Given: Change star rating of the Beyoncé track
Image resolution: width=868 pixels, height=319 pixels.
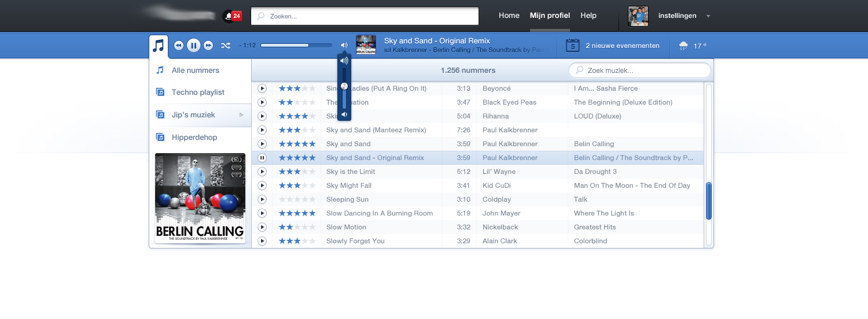Looking at the screenshot, I should tap(297, 88).
